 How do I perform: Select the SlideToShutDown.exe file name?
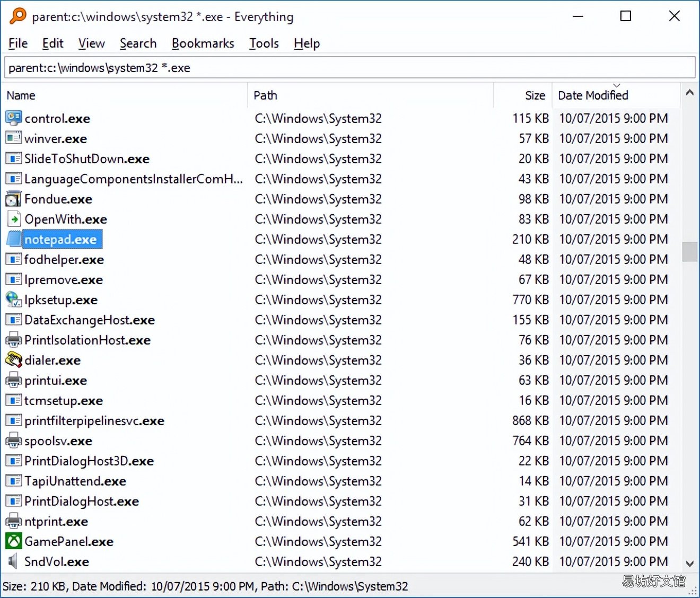click(x=87, y=159)
